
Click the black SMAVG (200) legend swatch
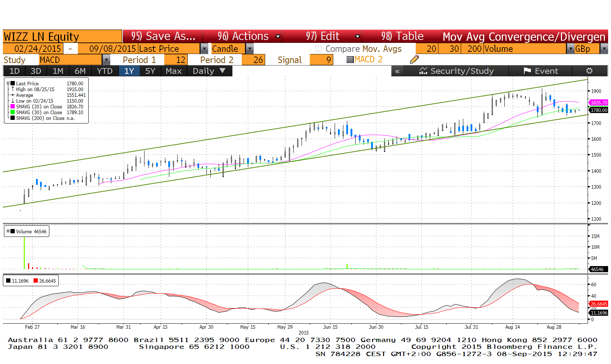[x=13, y=118]
